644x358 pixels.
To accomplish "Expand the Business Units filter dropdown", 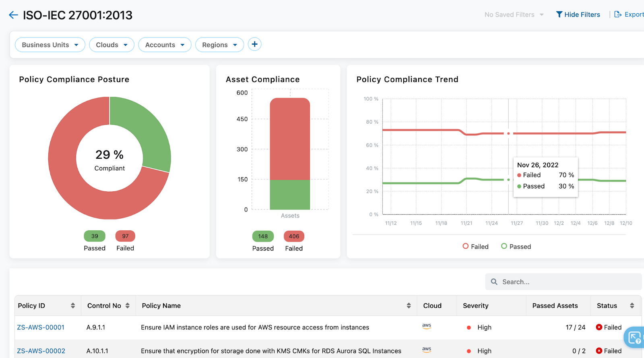I will tap(50, 45).
